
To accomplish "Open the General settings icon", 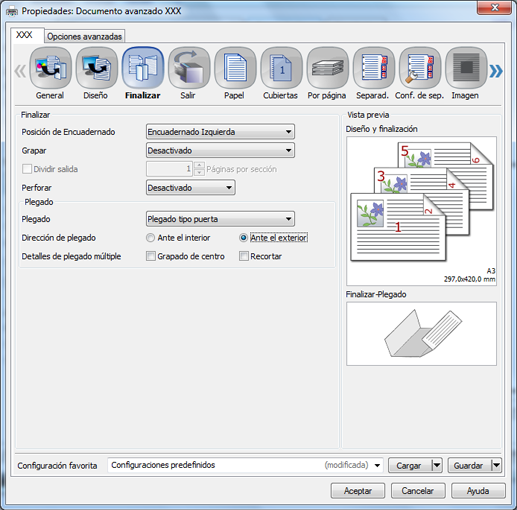I will coord(50,68).
